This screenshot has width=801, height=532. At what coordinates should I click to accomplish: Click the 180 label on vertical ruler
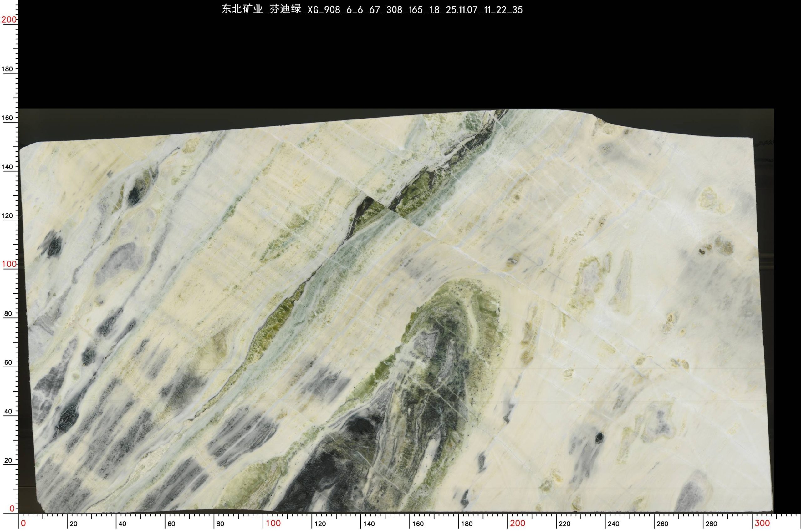[x=8, y=69]
